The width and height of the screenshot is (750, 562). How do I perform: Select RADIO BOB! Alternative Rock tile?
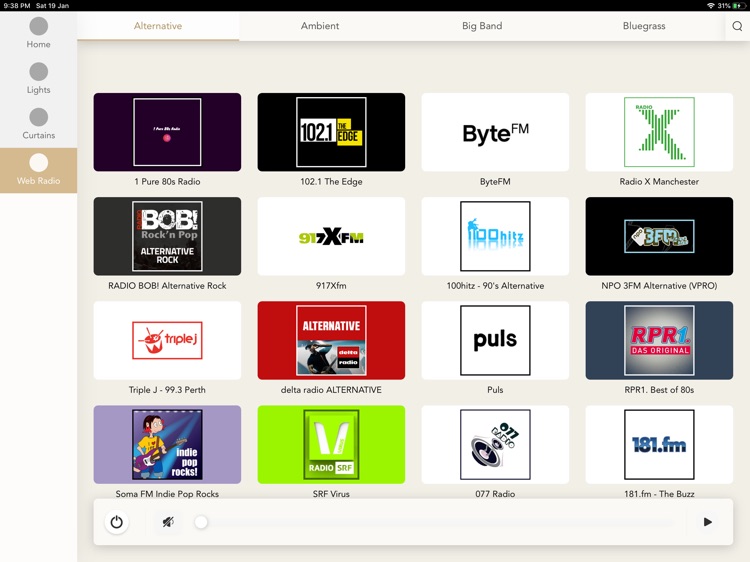(167, 236)
